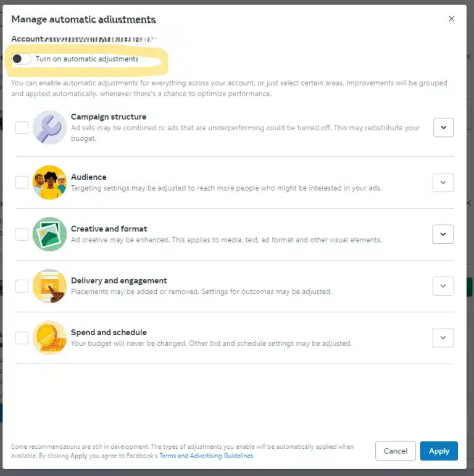The width and height of the screenshot is (474, 476).
Task: Open Creative and format dropdown arrow
Action: [x=443, y=234]
